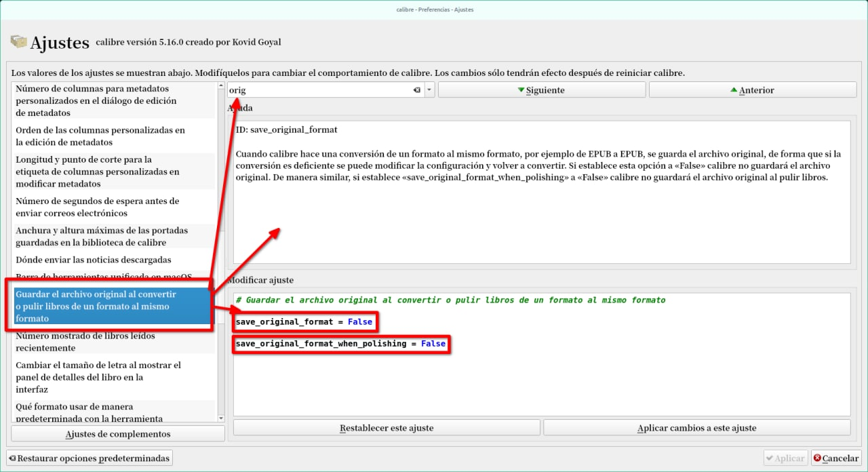Click the save_original_format = False line
The image size is (868, 472).
click(304, 321)
